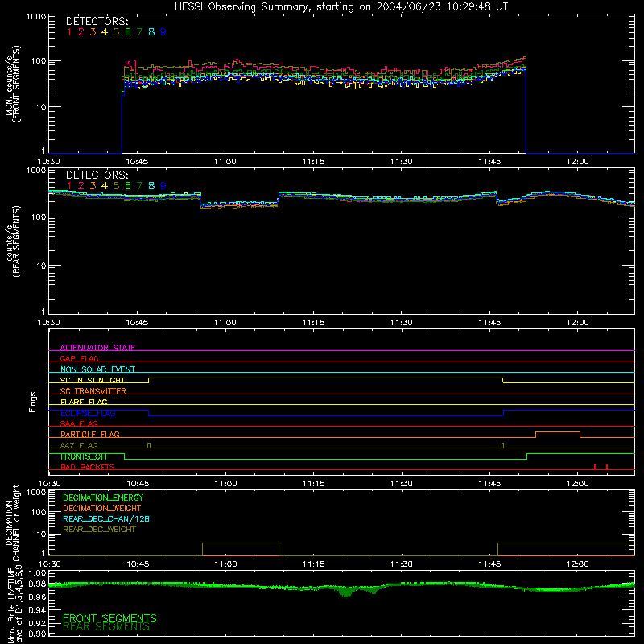The height and width of the screenshot is (644, 644).
Task: Click the Flags vertical axis title
Action: pos(32,402)
